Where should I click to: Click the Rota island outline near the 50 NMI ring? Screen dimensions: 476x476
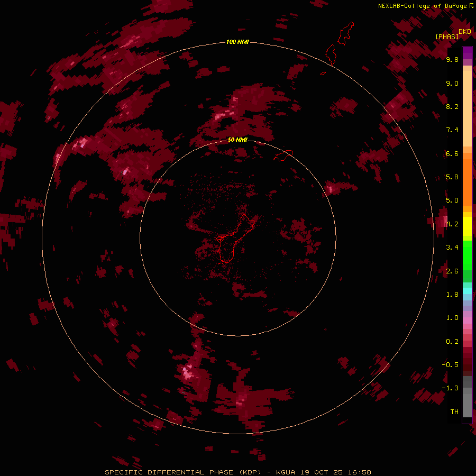pos(283,155)
